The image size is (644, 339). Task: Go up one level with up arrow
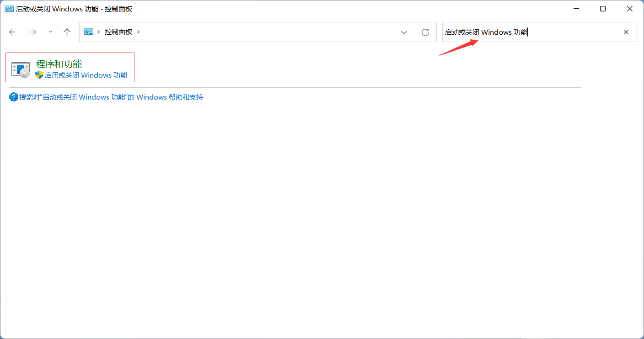click(x=67, y=32)
